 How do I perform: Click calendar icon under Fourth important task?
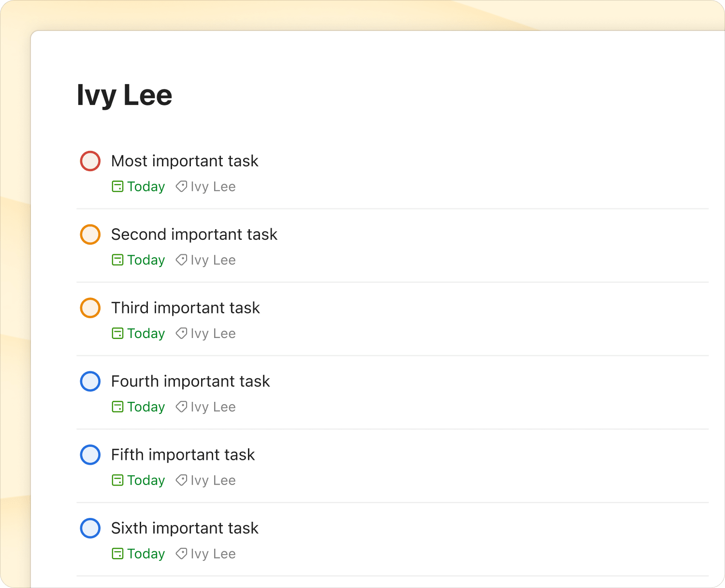tap(117, 407)
